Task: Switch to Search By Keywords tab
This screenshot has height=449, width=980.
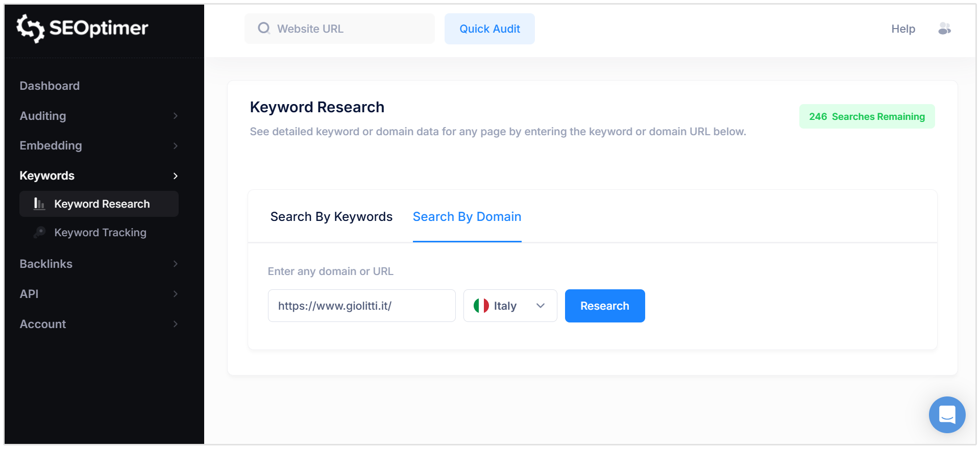Action: click(x=331, y=217)
